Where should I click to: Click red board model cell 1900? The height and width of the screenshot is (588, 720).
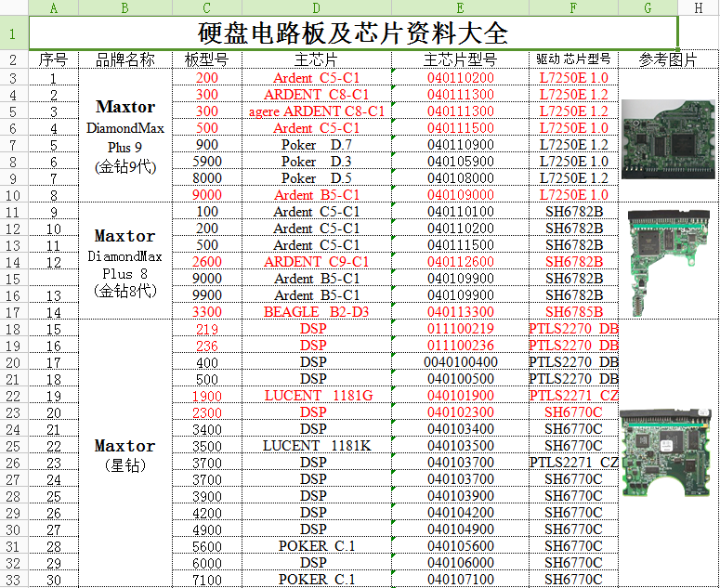tap(207, 396)
